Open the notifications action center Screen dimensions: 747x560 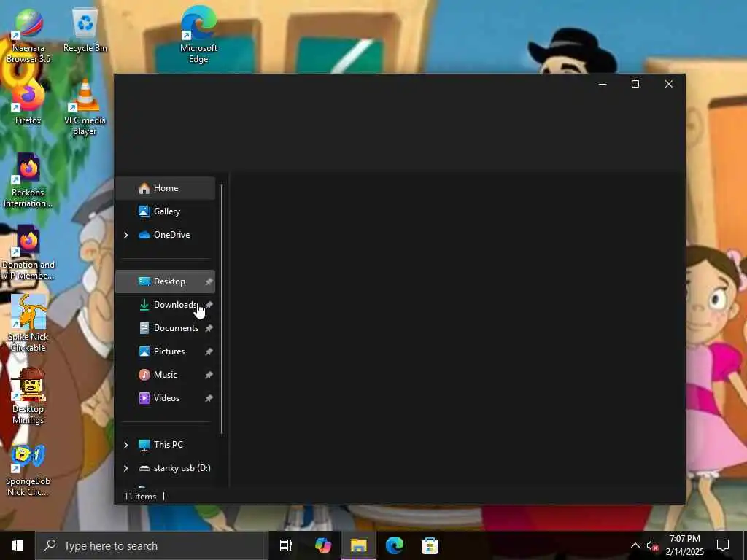pos(723,545)
